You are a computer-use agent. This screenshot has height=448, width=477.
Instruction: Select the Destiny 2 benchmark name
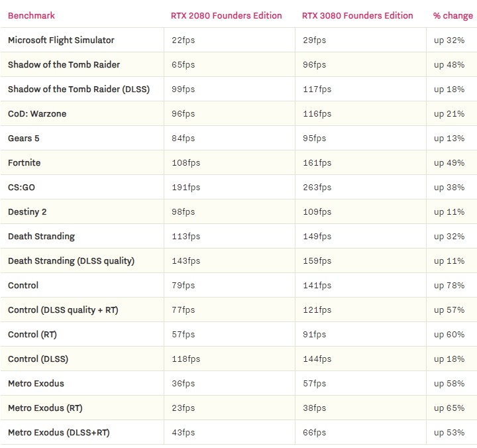[27, 212]
